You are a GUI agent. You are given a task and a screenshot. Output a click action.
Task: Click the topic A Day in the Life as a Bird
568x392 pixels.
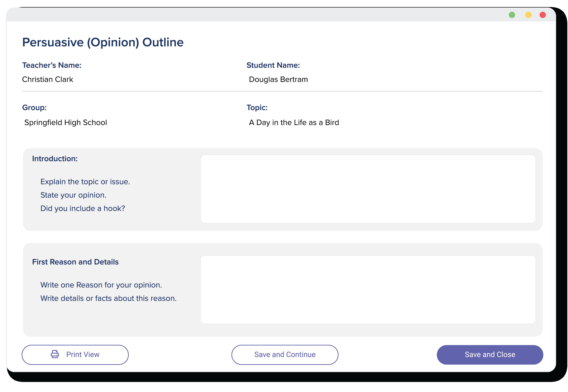coord(294,123)
